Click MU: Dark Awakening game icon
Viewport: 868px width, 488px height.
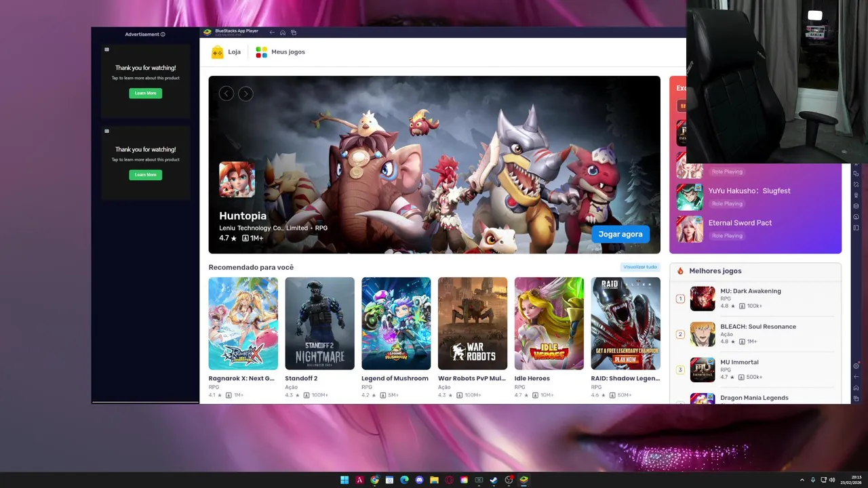703,298
